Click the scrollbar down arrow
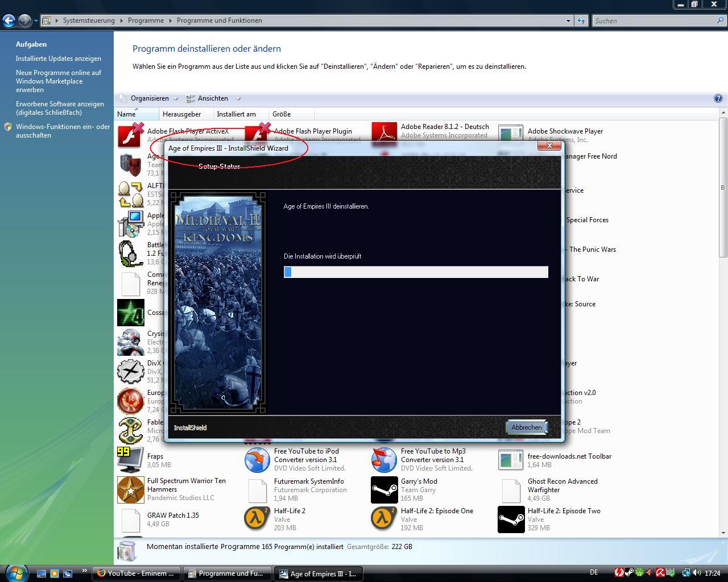Image resolution: width=728 pixels, height=582 pixels. click(x=723, y=533)
